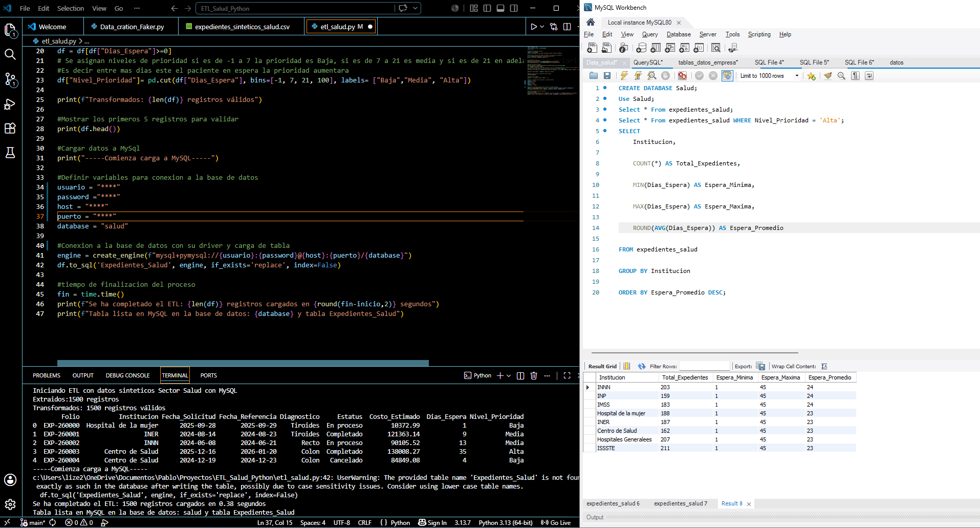Maximize the terminal panel size
Viewport: 980px width, 528px height.
click(567, 375)
